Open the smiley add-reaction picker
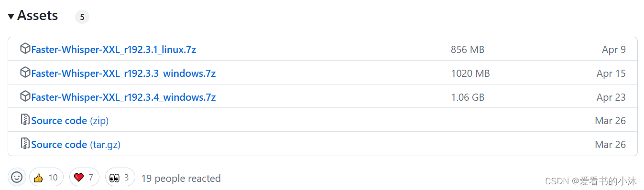Viewport: 644px width, 190px height. coord(17,178)
